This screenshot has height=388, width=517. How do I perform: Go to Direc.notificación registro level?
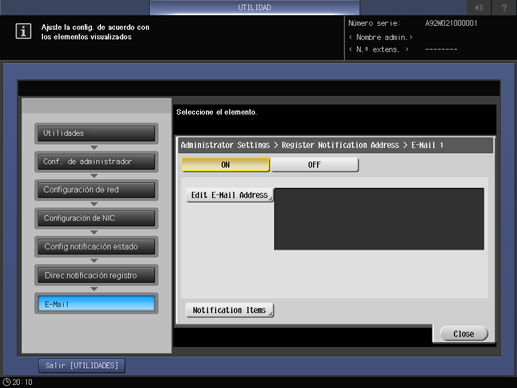pos(96,275)
